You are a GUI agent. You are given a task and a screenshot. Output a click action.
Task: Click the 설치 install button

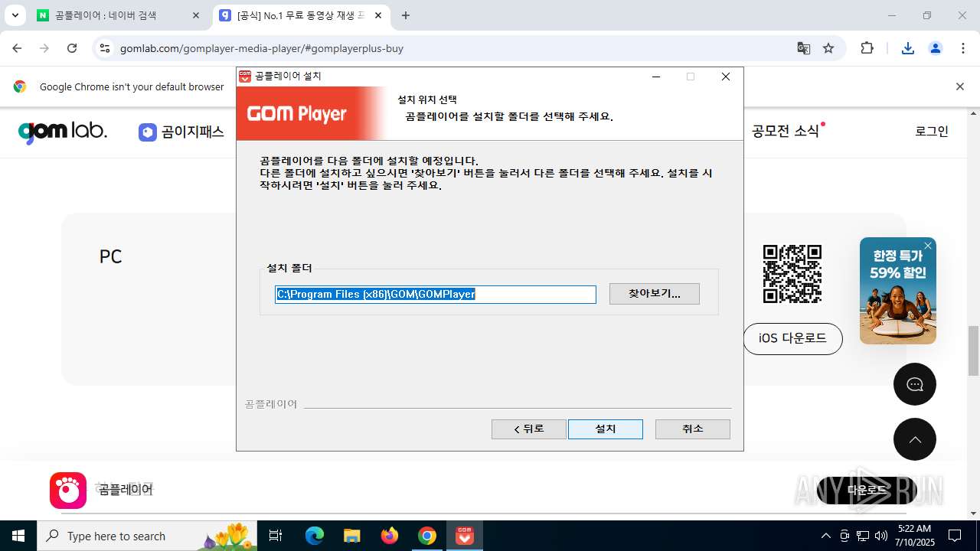click(x=605, y=429)
